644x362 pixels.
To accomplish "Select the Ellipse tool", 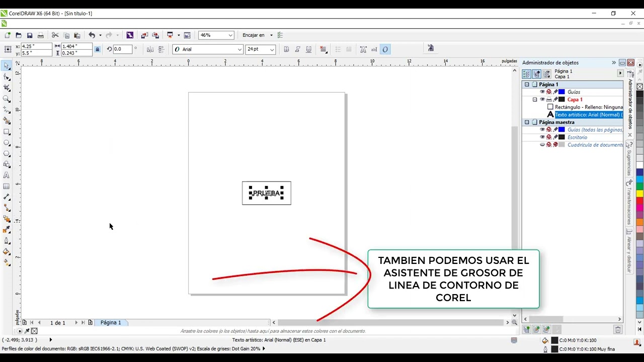I will click(7, 143).
